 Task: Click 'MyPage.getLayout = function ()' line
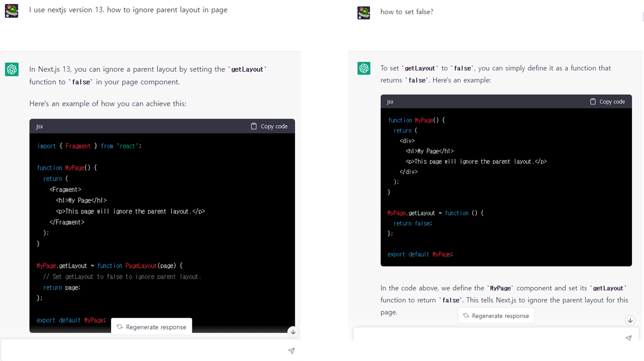click(x=435, y=213)
